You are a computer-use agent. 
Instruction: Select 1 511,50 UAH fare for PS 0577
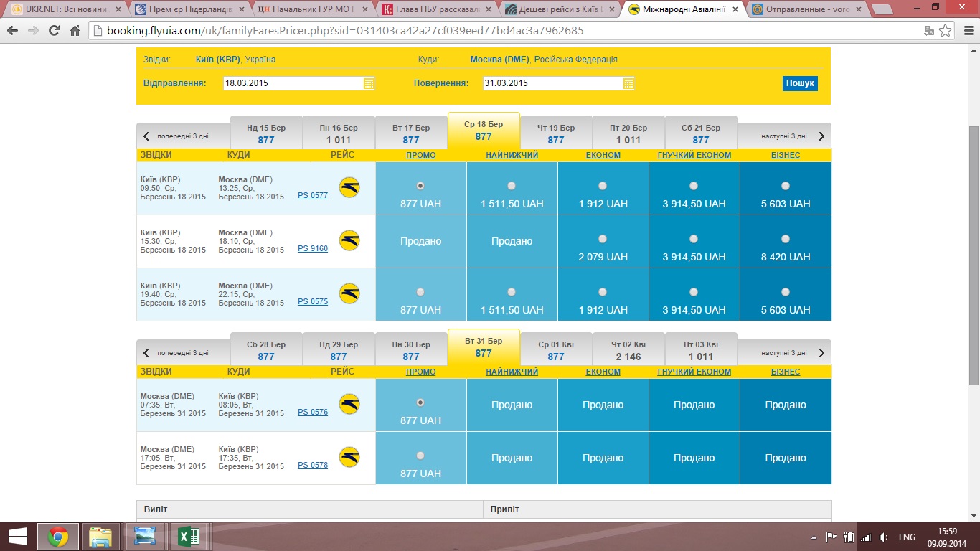(512, 186)
